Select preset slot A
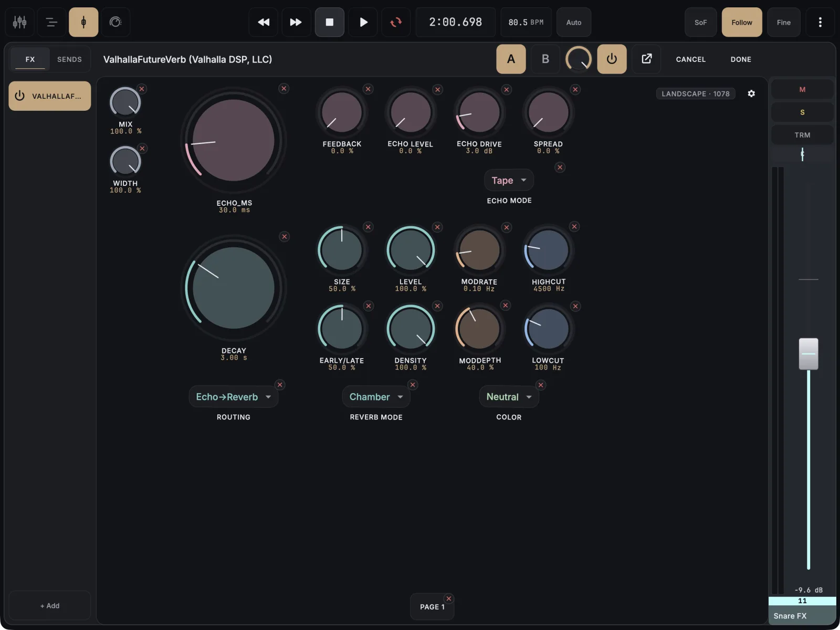Screen dimensions: 840x630 pos(511,59)
